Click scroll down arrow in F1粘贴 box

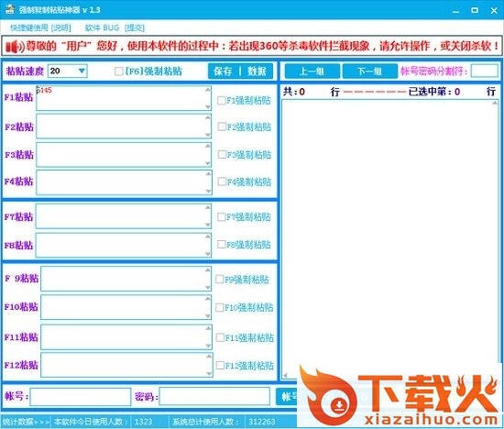[x=208, y=106]
